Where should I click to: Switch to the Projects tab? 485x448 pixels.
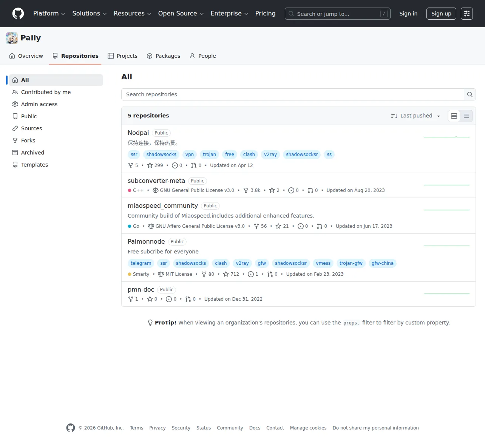click(122, 56)
